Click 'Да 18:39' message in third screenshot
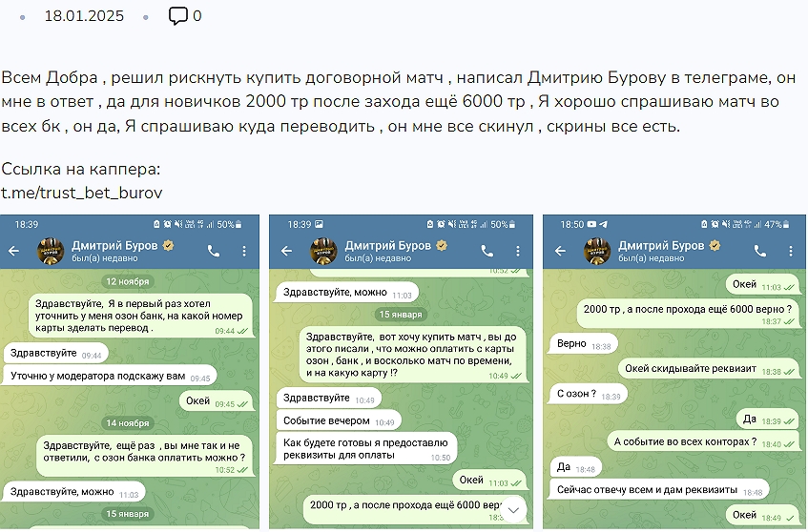The image size is (808, 532). click(768, 419)
